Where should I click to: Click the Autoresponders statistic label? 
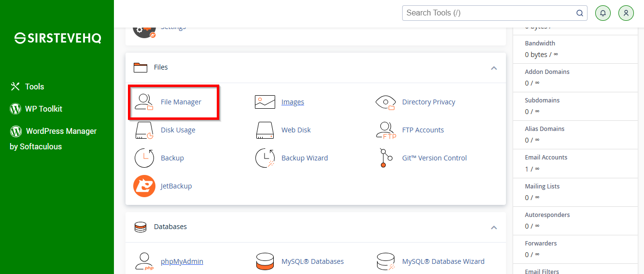pyautogui.click(x=547, y=215)
